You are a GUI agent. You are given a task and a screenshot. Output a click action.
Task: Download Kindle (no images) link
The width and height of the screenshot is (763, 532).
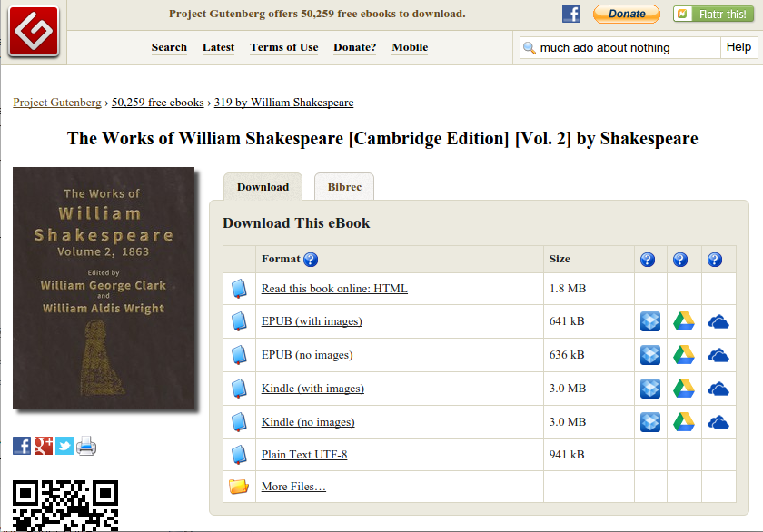click(x=308, y=422)
